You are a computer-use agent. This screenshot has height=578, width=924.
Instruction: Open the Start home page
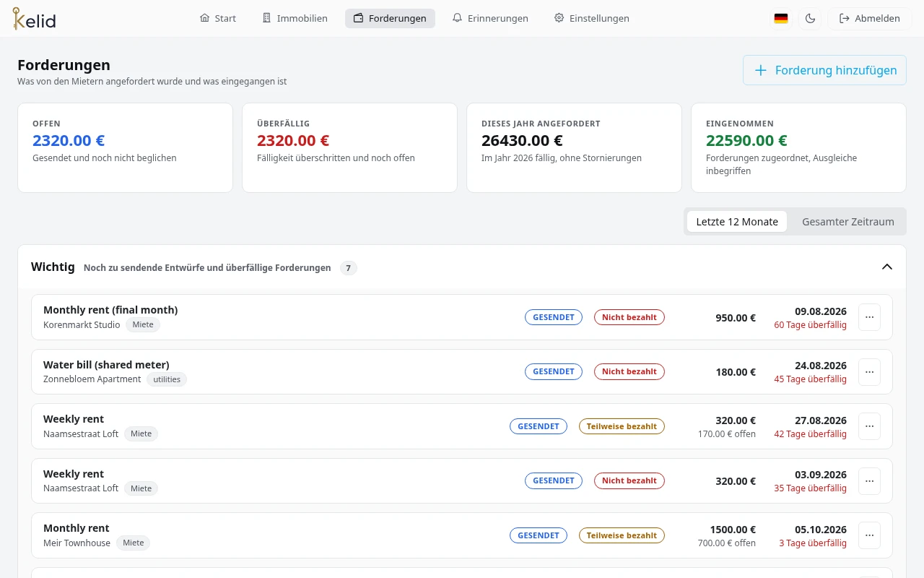[218, 18]
